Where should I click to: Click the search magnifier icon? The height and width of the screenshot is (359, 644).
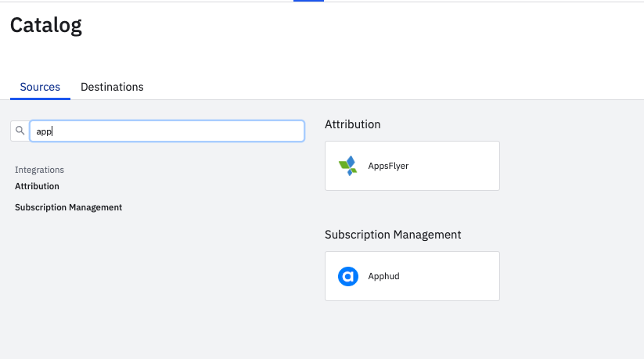20,131
